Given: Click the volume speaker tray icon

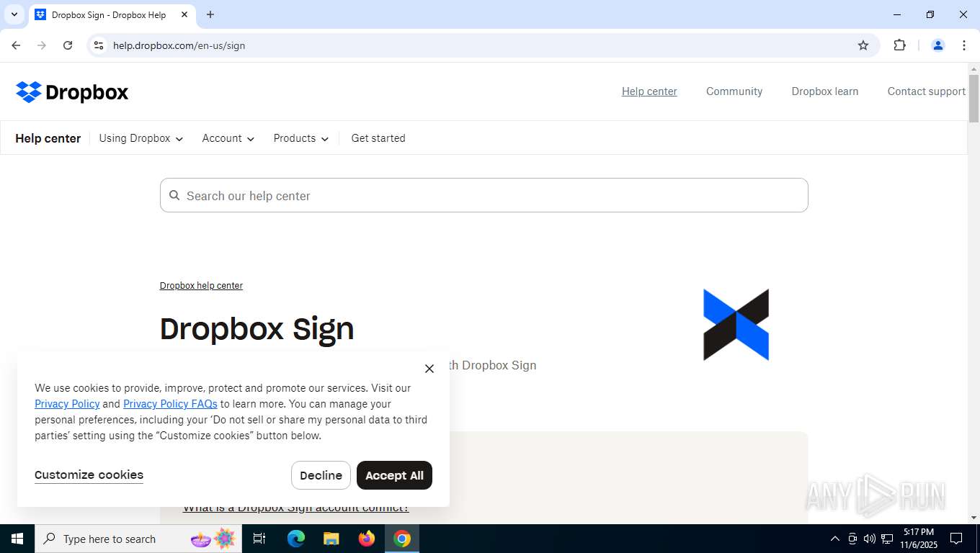Looking at the screenshot, I should (869, 539).
